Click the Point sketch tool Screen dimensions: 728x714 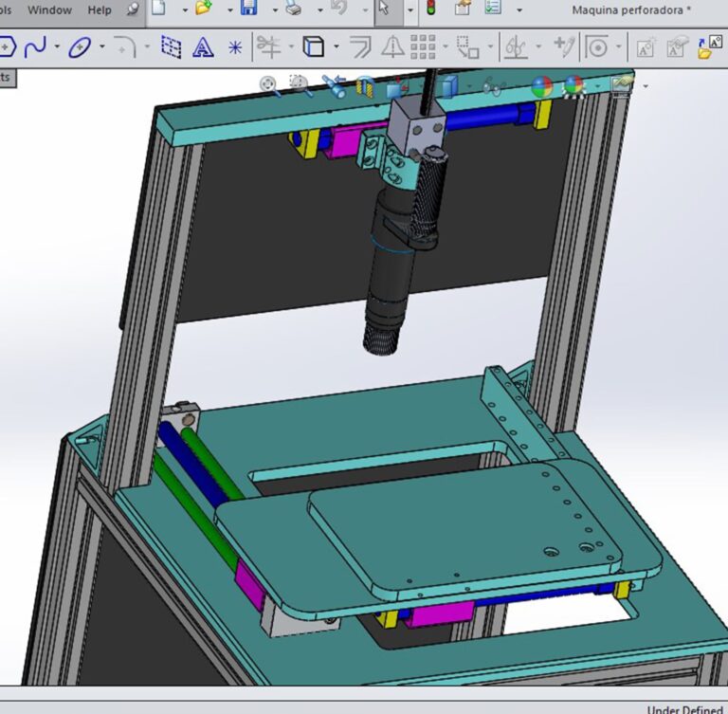click(235, 46)
